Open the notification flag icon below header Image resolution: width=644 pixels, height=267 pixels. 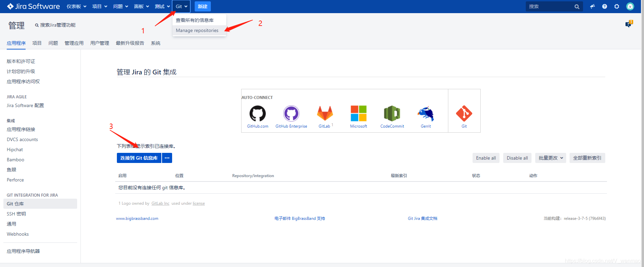tap(629, 24)
